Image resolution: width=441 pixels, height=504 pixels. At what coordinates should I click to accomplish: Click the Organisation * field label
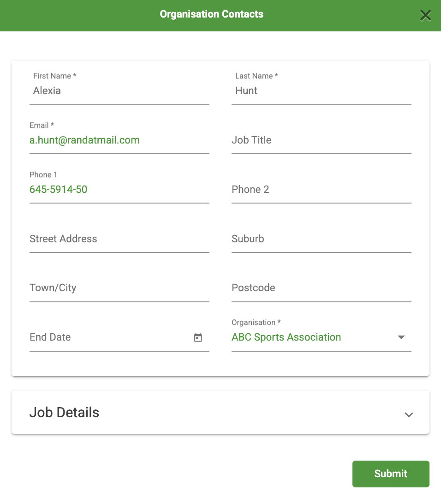(x=256, y=323)
